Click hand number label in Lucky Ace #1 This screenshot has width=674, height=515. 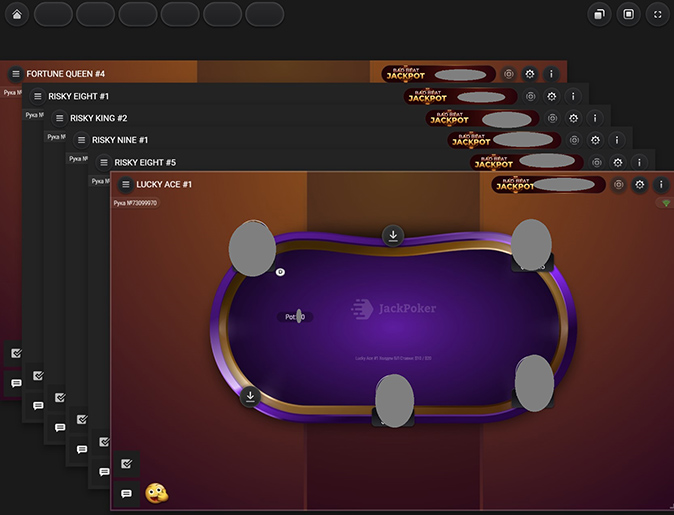(x=135, y=203)
